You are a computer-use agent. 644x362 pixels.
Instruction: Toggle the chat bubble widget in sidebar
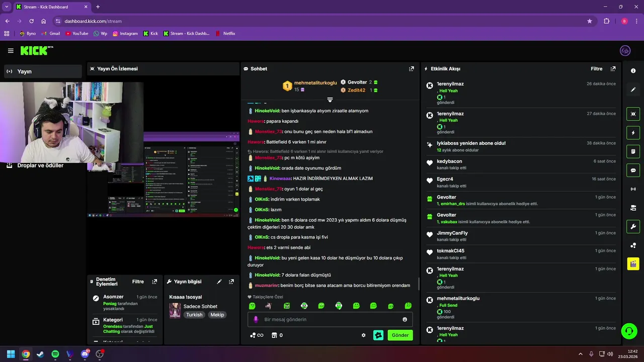[633, 170]
